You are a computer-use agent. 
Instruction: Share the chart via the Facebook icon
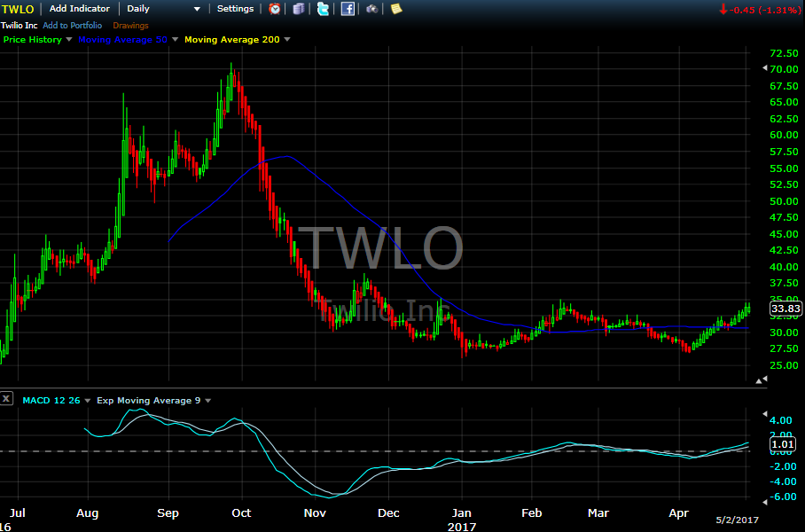[x=348, y=9]
